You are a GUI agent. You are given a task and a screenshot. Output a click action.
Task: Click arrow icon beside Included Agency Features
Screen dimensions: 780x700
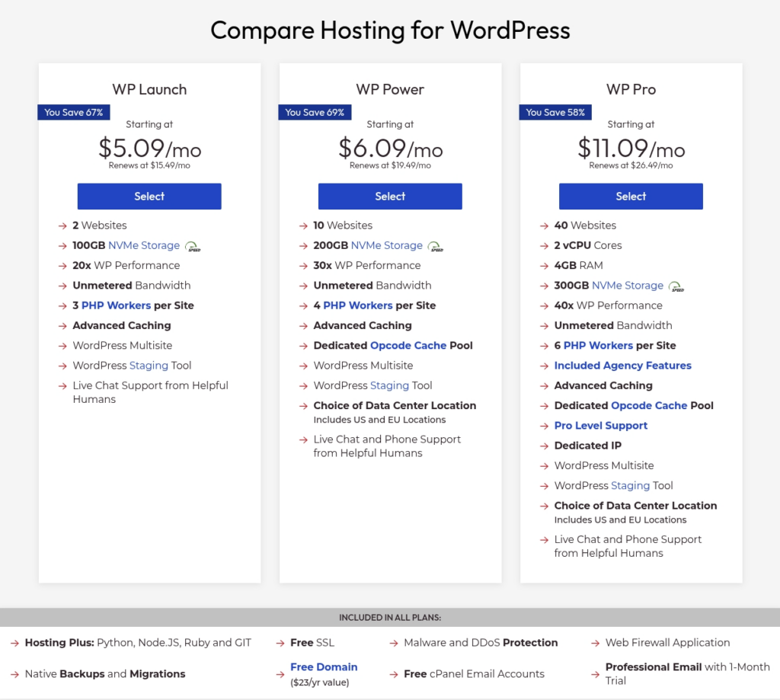(x=544, y=366)
